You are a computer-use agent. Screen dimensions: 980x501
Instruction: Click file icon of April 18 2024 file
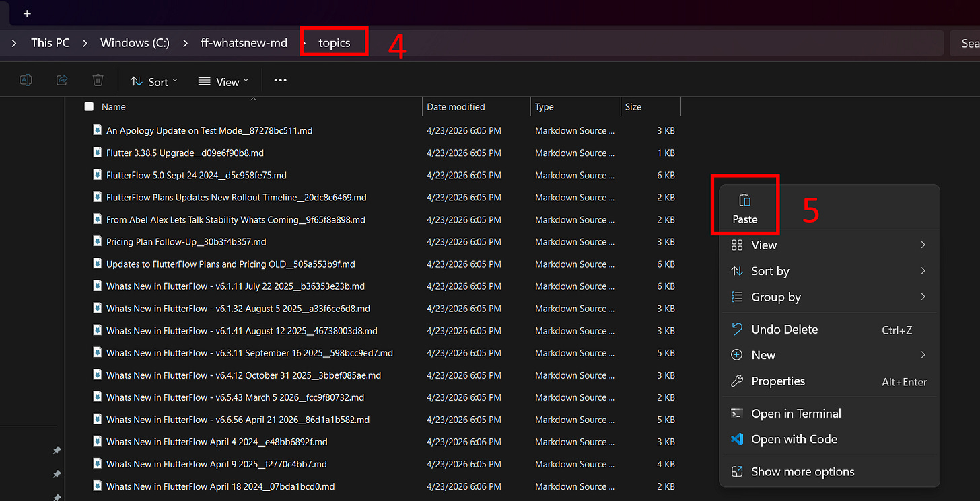98,486
